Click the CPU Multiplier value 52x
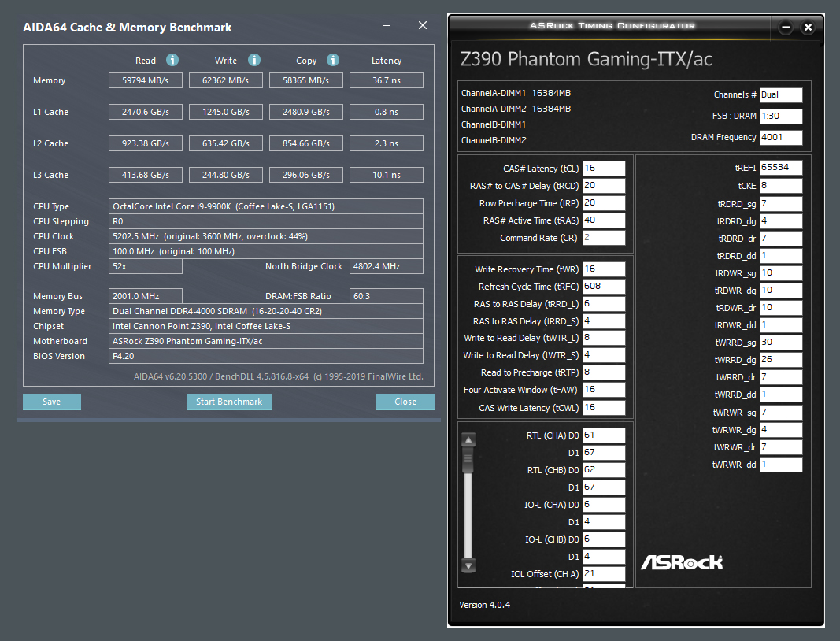Viewport: 840px width, 641px height. pyautogui.click(x=145, y=266)
